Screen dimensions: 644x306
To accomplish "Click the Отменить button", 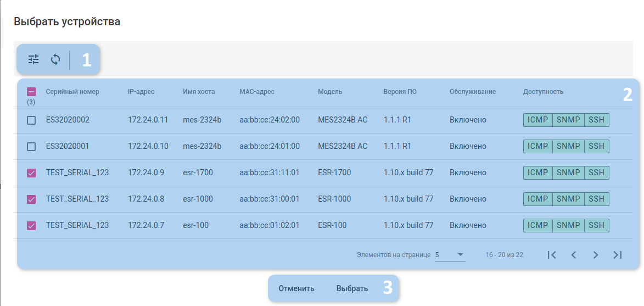I will 296,288.
